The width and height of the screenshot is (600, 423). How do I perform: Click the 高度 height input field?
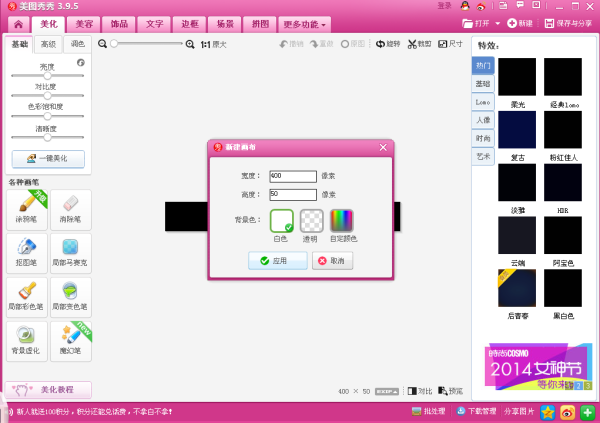pyautogui.click(x=293, y=194)
